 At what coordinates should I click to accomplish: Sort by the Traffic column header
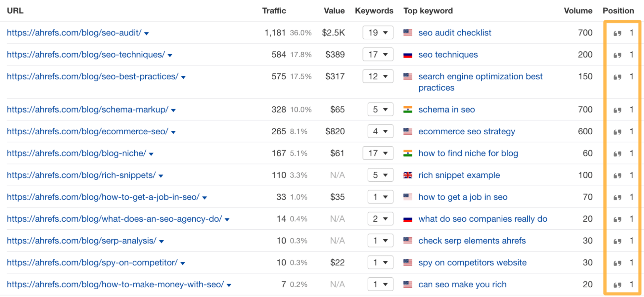(274, 10)
